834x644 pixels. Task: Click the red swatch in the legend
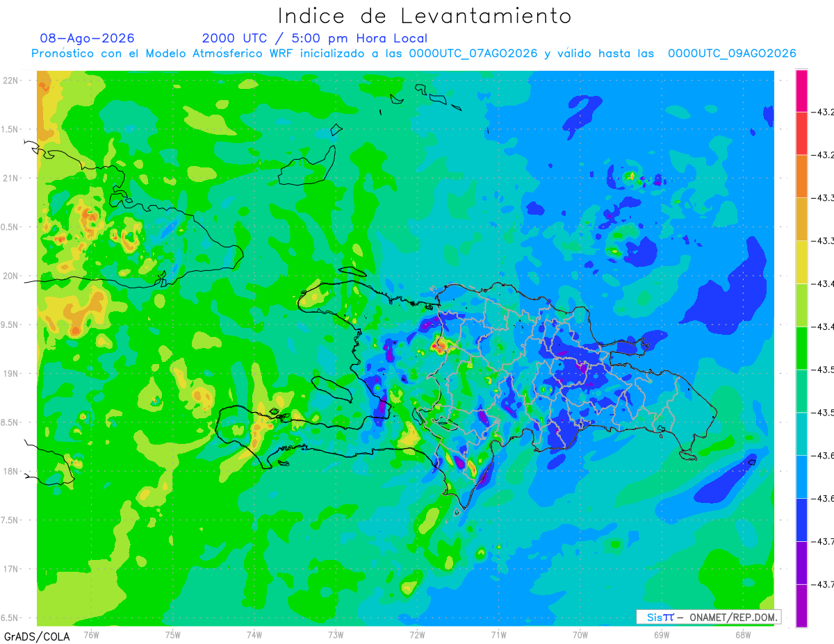(x=801, y=133)
